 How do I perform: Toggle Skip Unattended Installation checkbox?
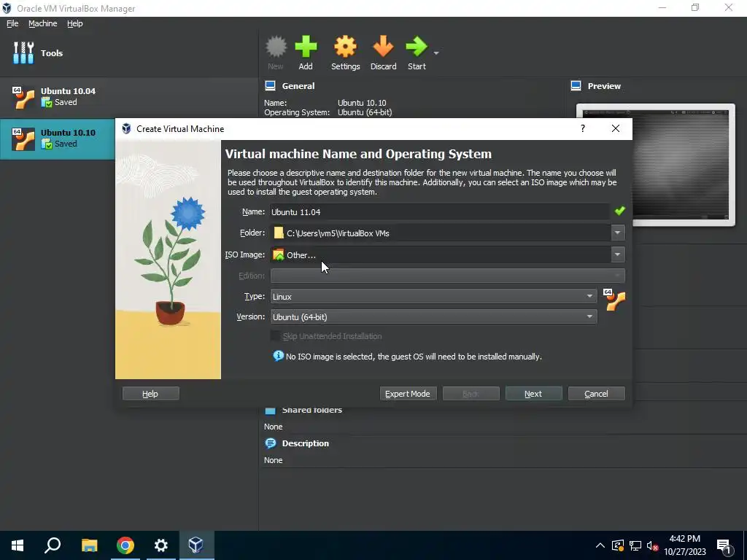click(275, 335)
